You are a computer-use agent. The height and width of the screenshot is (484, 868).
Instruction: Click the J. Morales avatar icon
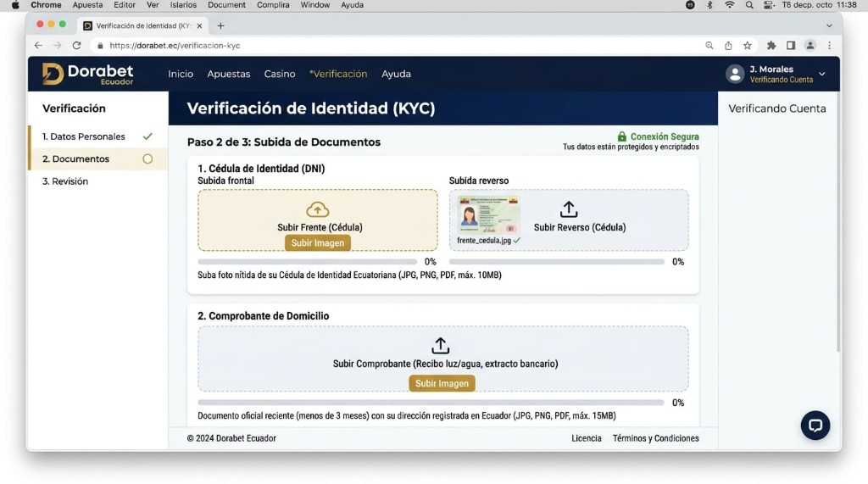pos(735,74)
